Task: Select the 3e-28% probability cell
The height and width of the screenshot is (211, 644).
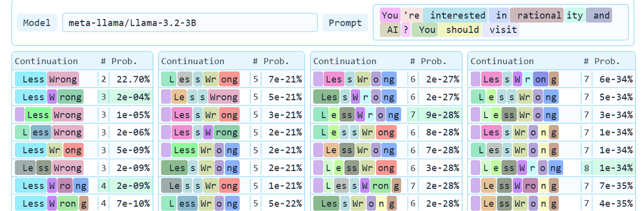Action: pos(440,168)
